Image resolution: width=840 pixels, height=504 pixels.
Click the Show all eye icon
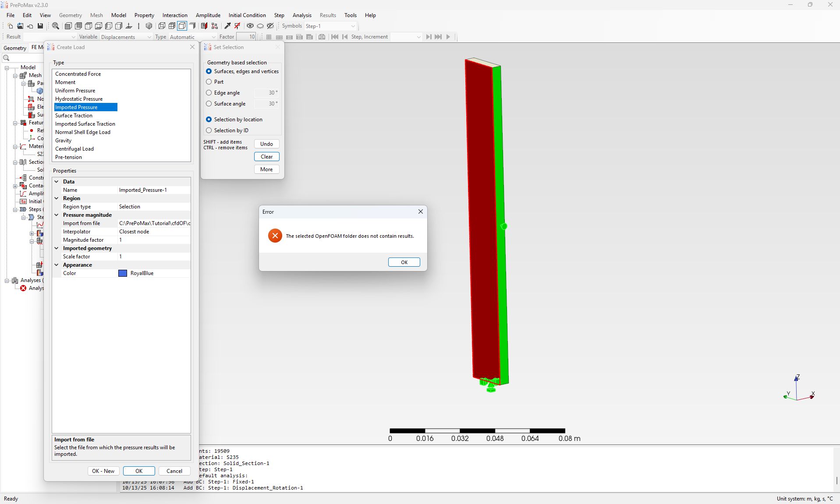250,26
